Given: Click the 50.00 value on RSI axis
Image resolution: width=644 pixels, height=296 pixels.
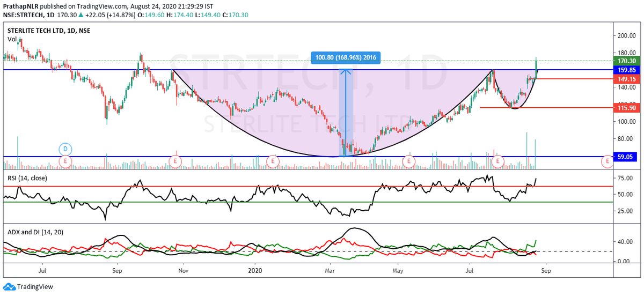Looking at the screenshot, I should (626, 195).
